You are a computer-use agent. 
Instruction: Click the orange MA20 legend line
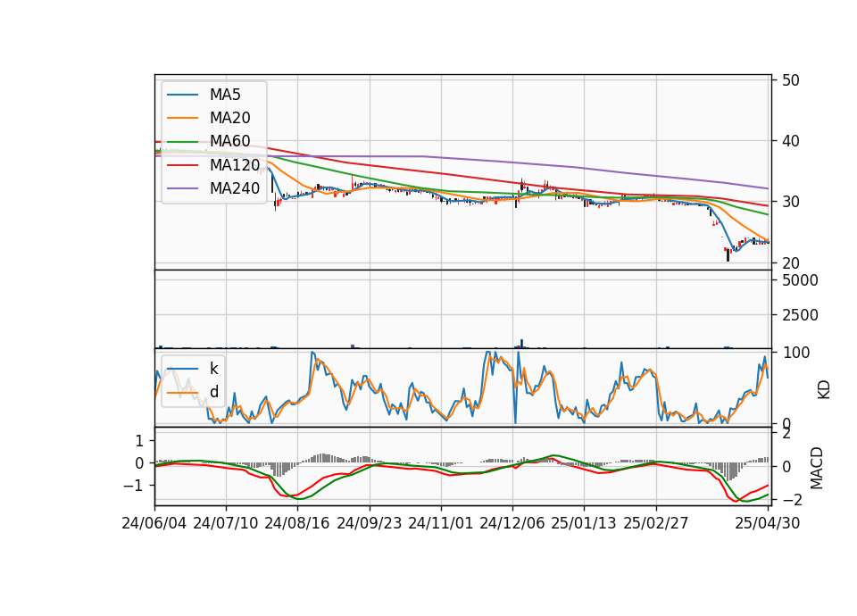pyautogui.click(x=182, y=118)
